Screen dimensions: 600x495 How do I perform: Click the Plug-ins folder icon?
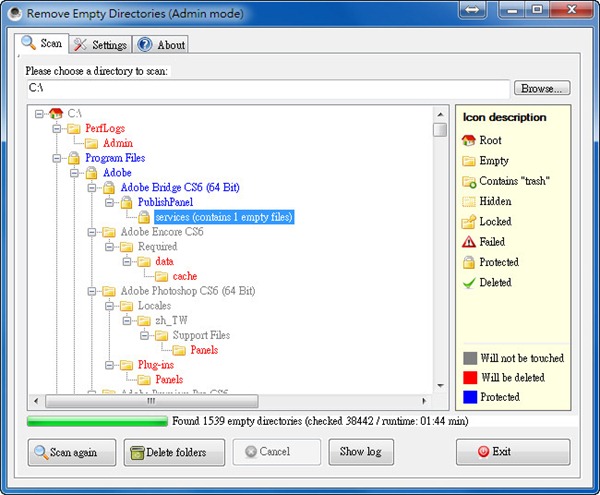pyautogui.click(x=126, y=365)
